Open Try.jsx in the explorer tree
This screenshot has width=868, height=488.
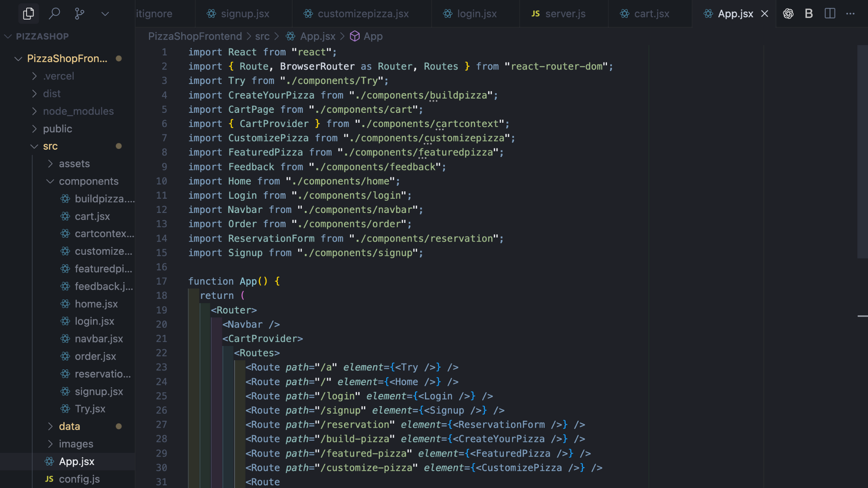pyautogui.click(x=67, y=409)
